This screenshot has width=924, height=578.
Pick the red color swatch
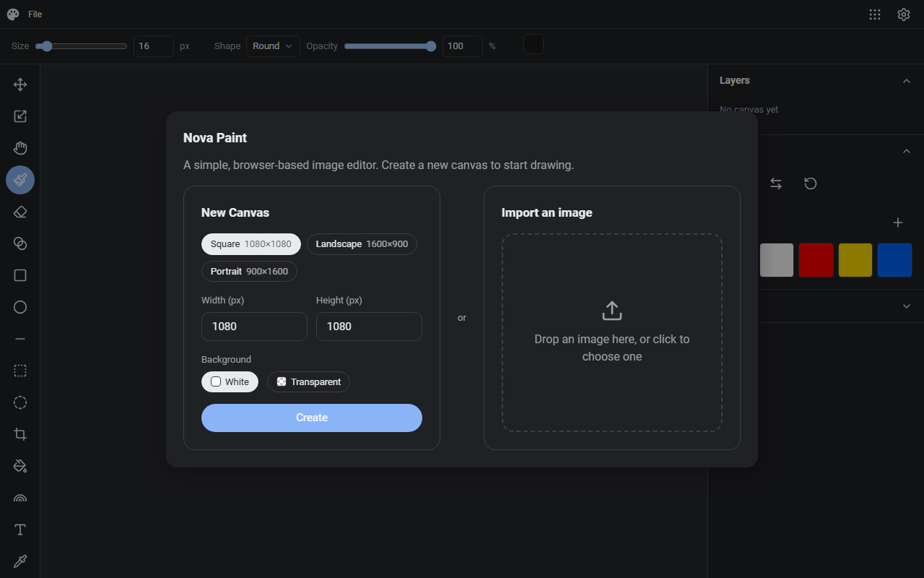[816, 260]
